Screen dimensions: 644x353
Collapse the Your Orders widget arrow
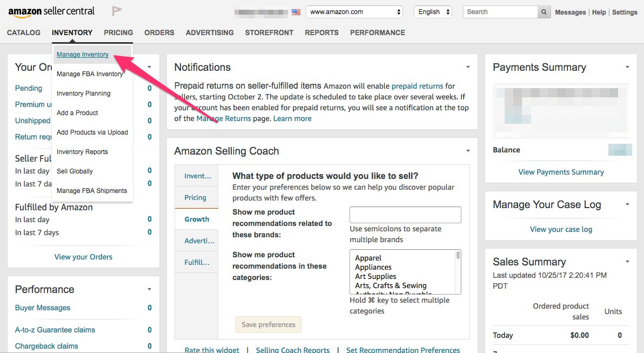click(x=150, y=66)
